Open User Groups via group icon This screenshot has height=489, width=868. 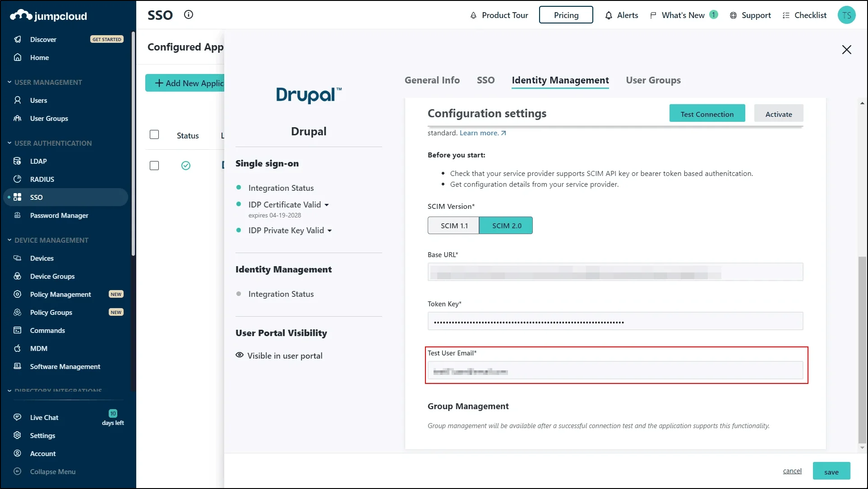18,118
